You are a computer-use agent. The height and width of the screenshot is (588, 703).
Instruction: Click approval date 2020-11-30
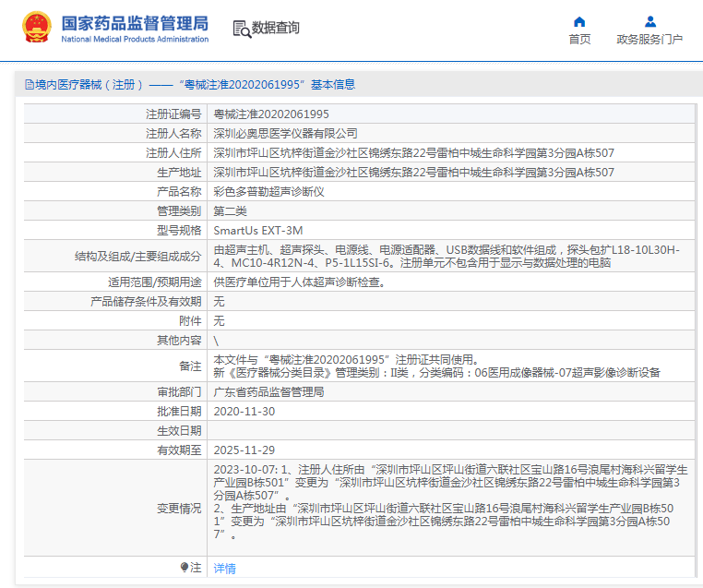point(244,412)
